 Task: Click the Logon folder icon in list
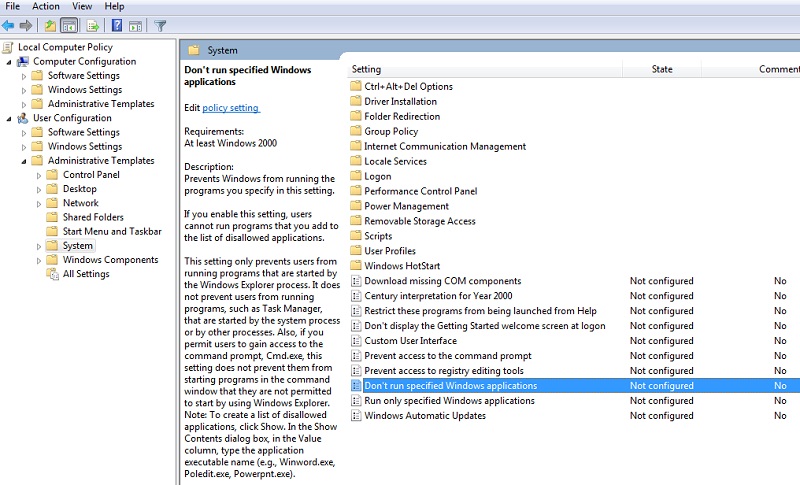pos(356,176)
